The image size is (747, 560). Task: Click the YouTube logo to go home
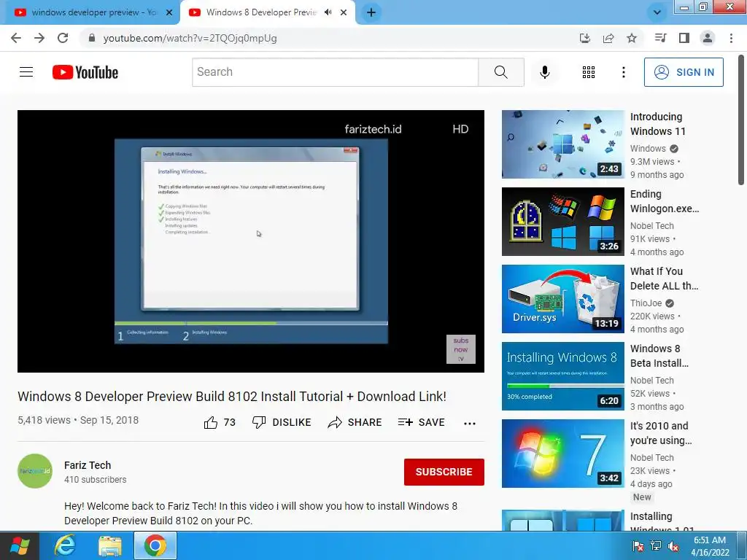click(x=85, y=72)
